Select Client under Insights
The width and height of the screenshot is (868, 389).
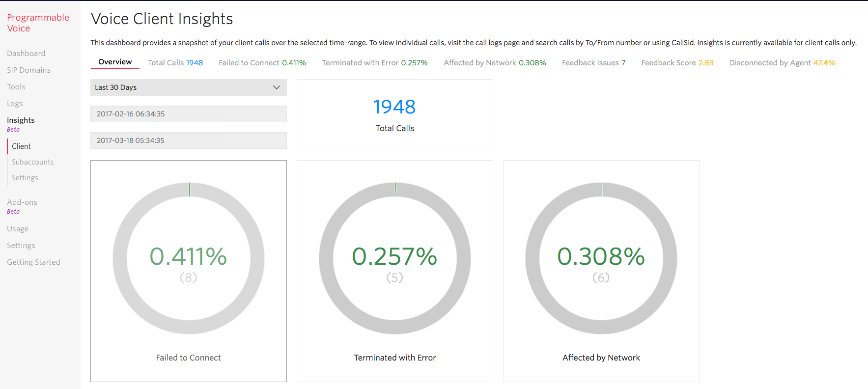21,146
